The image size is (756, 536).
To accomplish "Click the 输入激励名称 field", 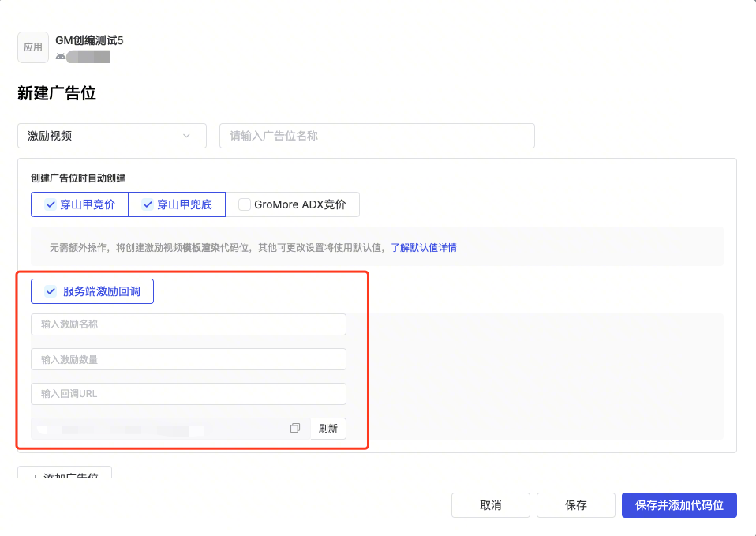I will pyautogui.click(x=188, y=324).
